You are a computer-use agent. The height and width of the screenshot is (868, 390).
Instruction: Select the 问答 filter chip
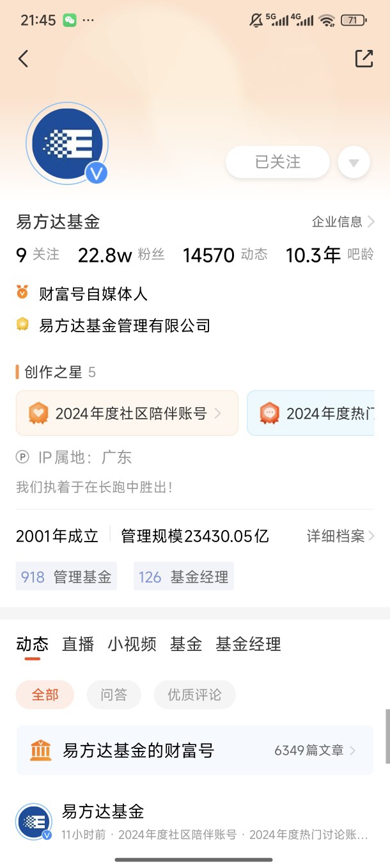tap(114, 695)
